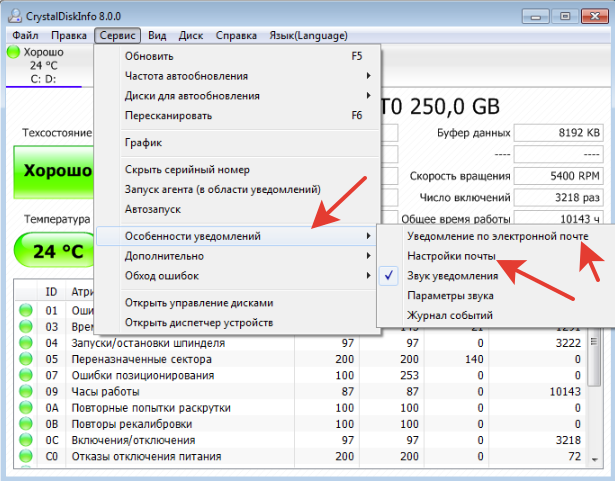Screen dimensions: 615x481
Task: Select the row Повторы рекалибровки
Action: (x=300, y=424)
